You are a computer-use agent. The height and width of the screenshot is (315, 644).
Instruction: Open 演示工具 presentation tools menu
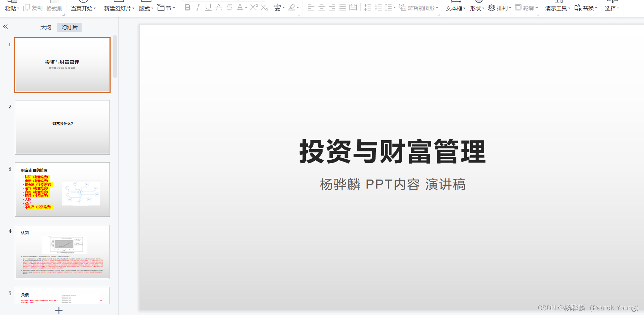click(558, 8)
